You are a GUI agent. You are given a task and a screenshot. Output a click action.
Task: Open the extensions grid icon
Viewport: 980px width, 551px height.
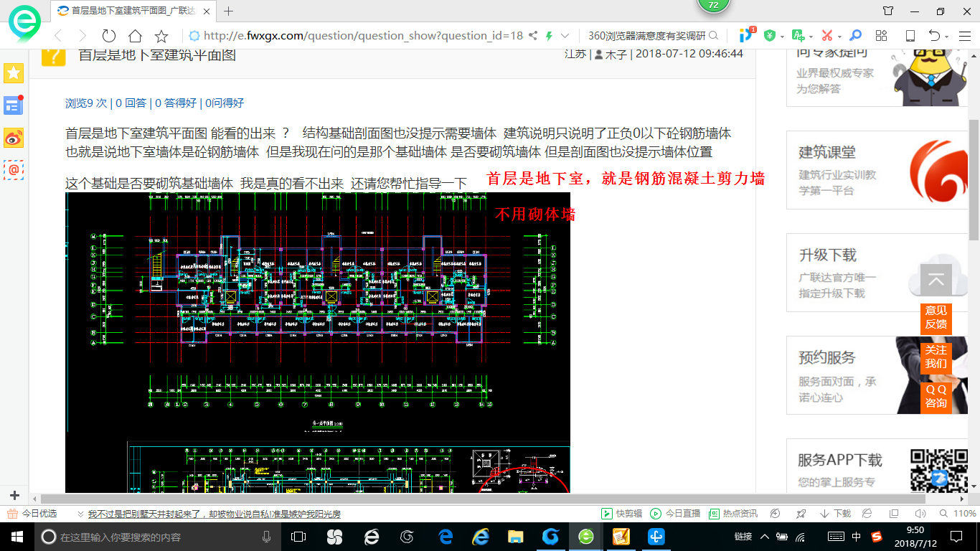(882, 36)
